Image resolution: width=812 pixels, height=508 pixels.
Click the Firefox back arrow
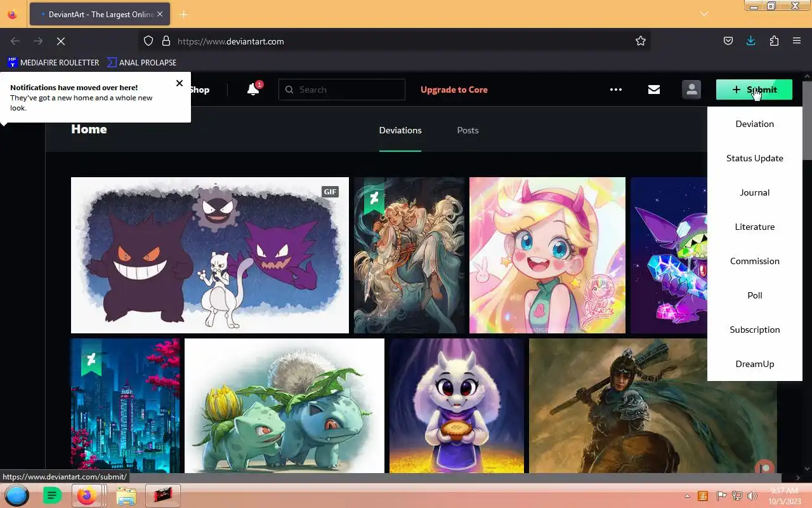15,41
